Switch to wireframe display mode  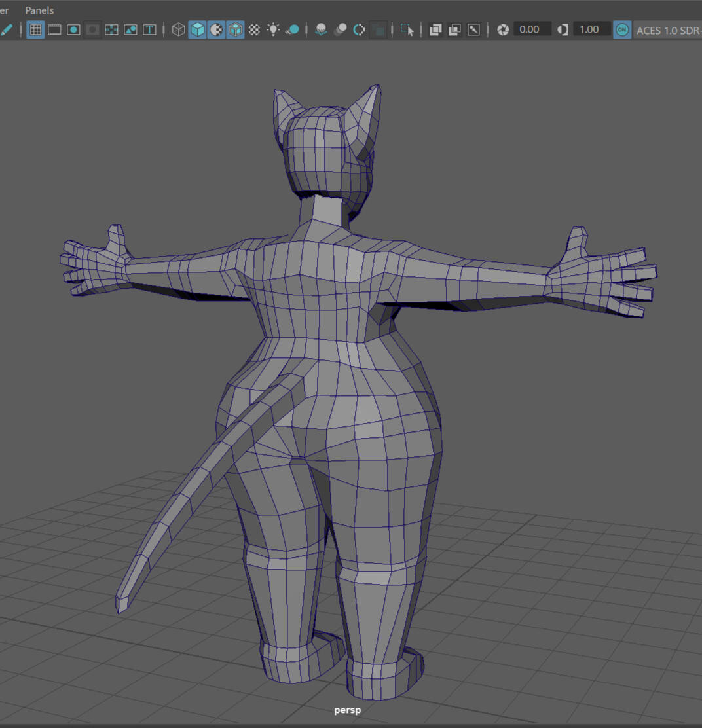(x=178, y=29)
